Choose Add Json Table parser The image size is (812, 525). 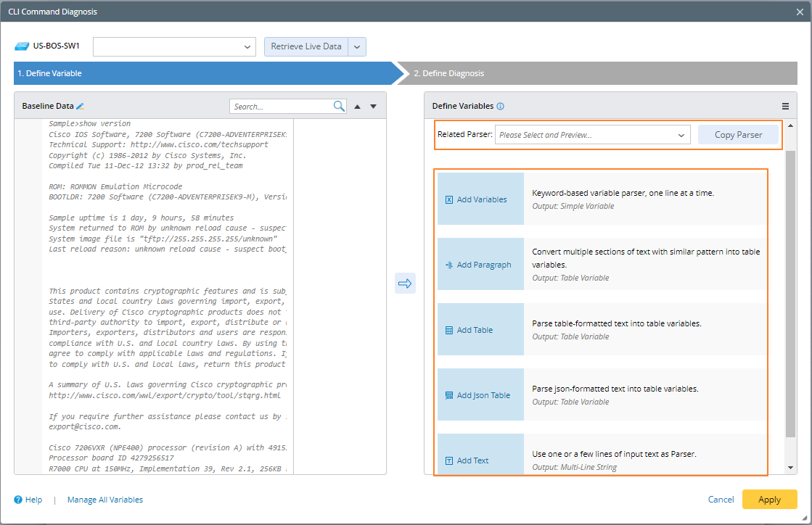click(480, 394)
